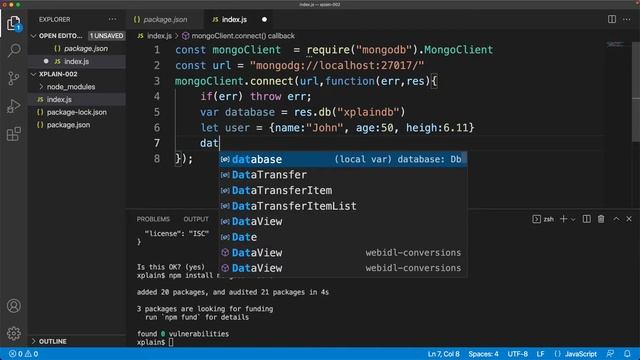The image size is (640, 360).
Task: Close the terminal panel
Action: [629, 219]
